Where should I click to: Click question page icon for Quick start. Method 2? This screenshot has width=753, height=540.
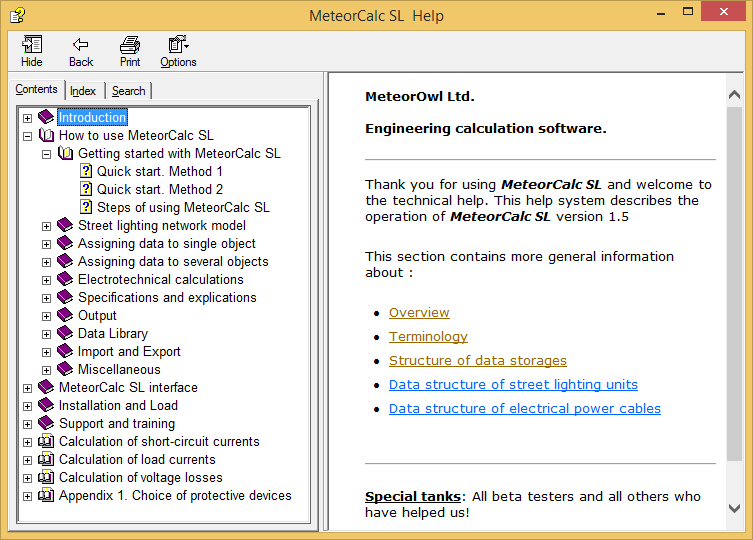[x=86, y=189]
